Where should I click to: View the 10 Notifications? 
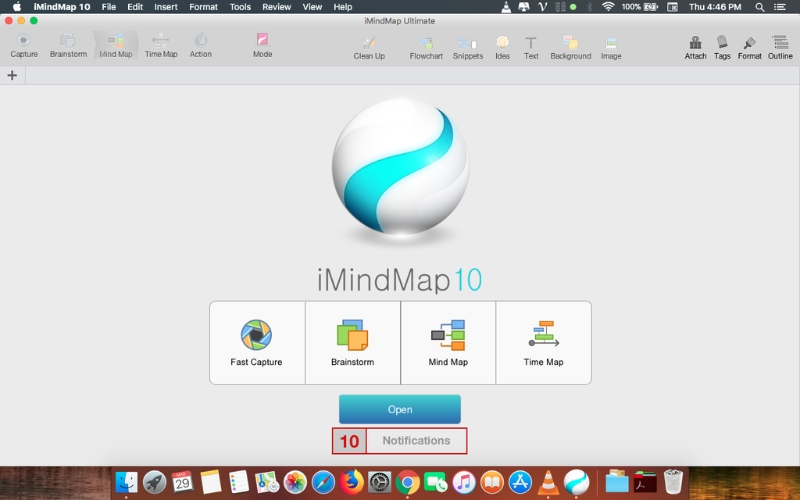point(399,441)
